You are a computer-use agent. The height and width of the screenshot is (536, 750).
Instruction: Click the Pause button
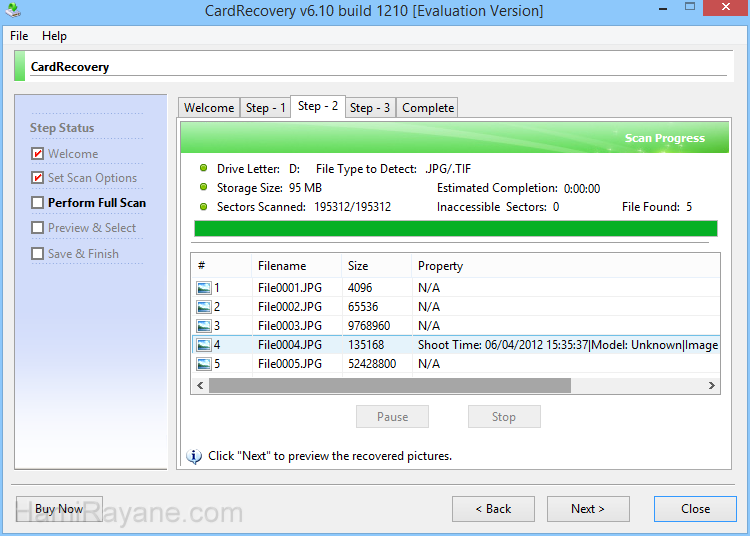click(392, 416)
